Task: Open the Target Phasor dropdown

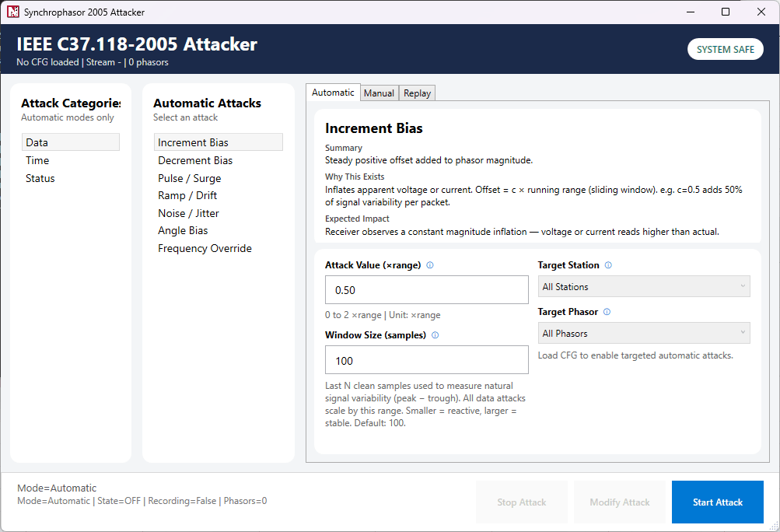Action: click(644, 334)
